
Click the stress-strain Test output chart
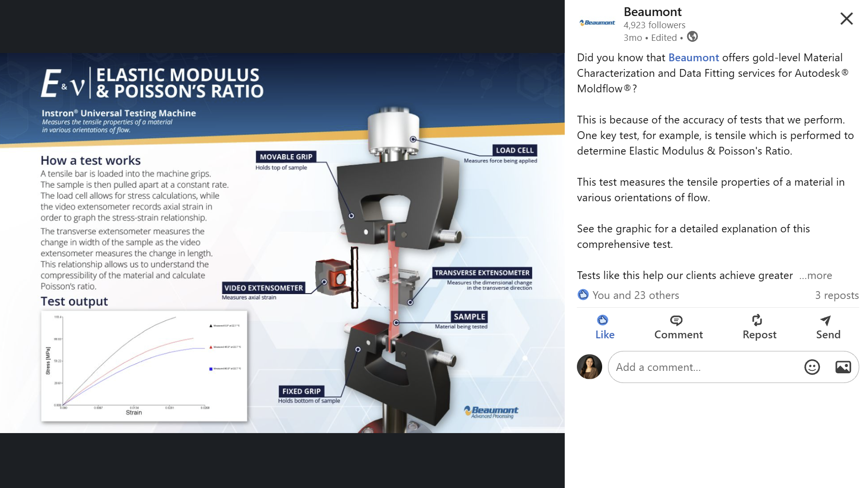click(144, 366)
